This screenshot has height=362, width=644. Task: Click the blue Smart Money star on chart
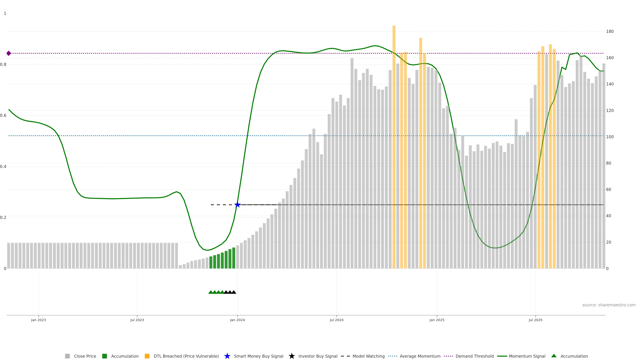(x=237, y=205)
